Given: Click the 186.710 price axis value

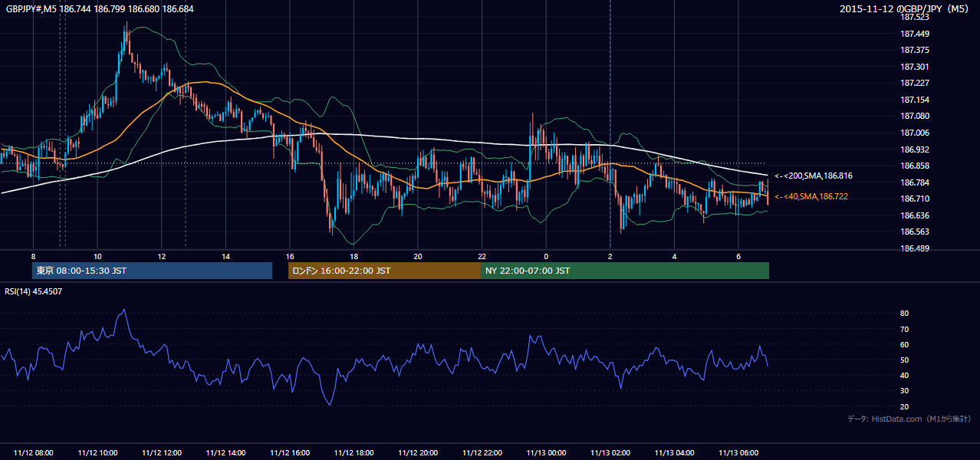Looking at the screenshot, I should pyautogui.click(x=915, y=199).
